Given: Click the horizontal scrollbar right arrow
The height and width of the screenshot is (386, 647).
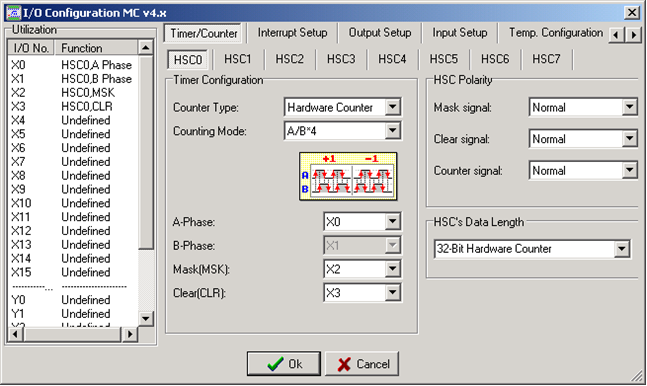Looking at the screenshot, I should 130,334.
